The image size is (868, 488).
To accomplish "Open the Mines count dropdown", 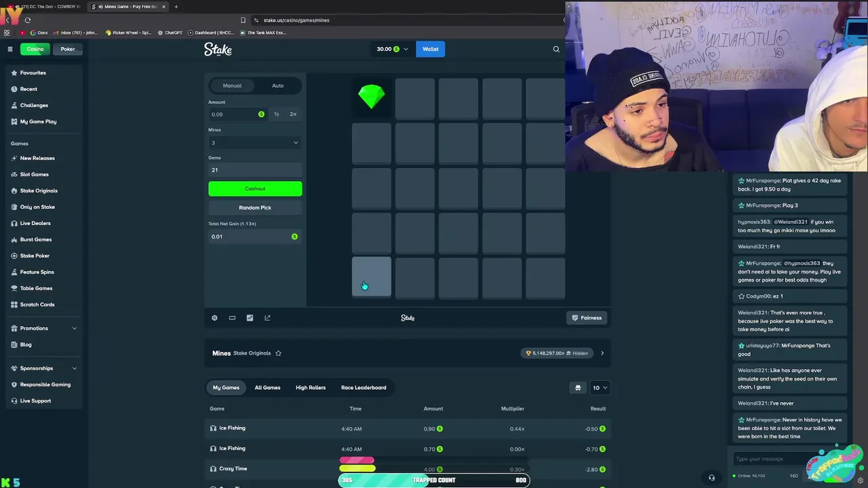I will click(255, 142).
